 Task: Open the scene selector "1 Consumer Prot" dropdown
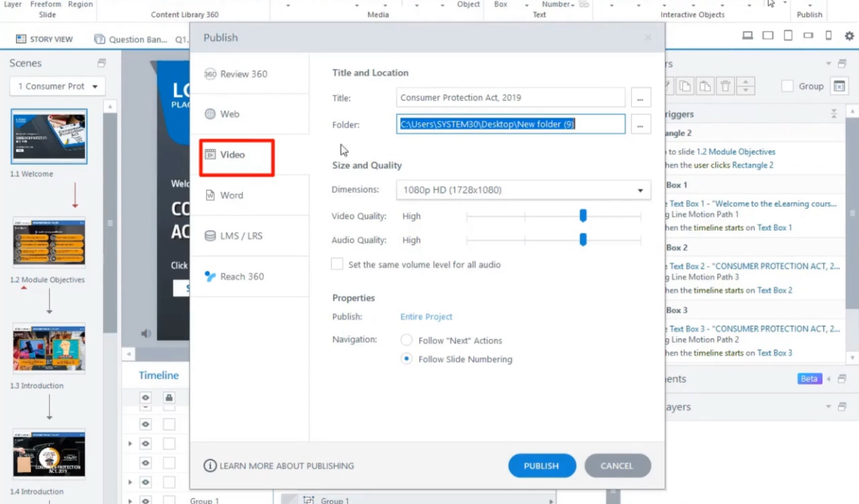click(x=58, y=86)
